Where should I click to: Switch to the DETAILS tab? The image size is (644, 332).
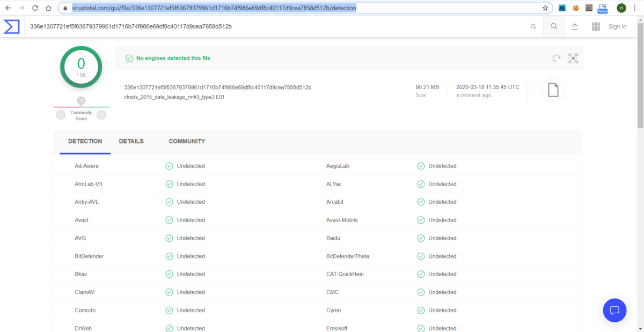pyautogui.click(x=131, y=142)
